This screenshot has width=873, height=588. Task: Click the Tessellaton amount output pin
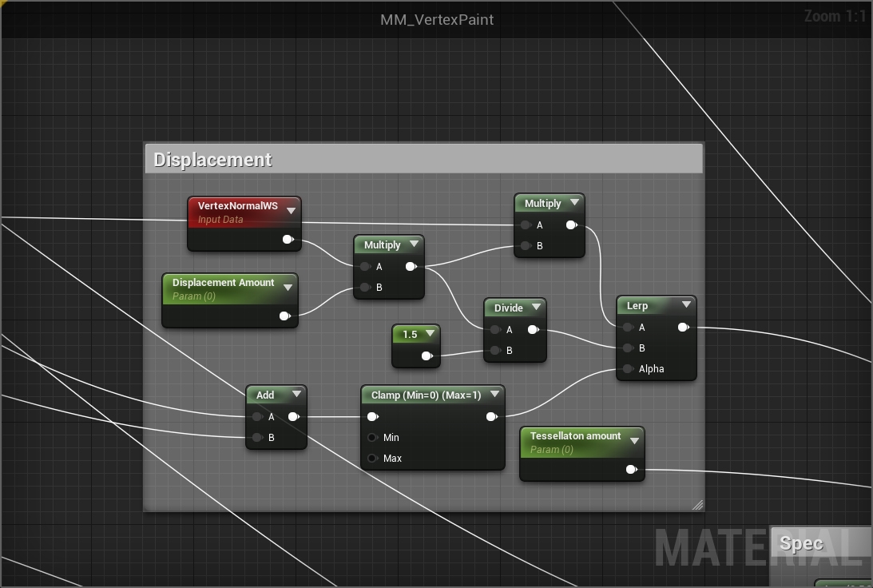[x=631, y=470]
